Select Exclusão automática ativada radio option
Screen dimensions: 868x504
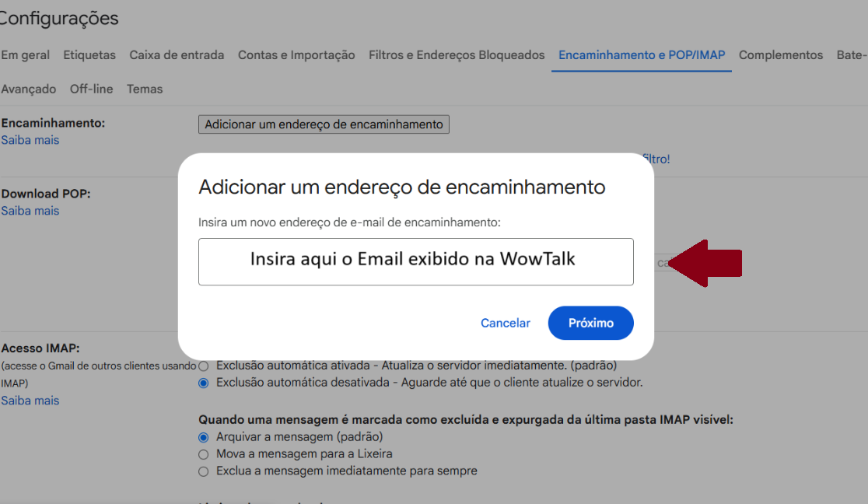pos(204,366)
